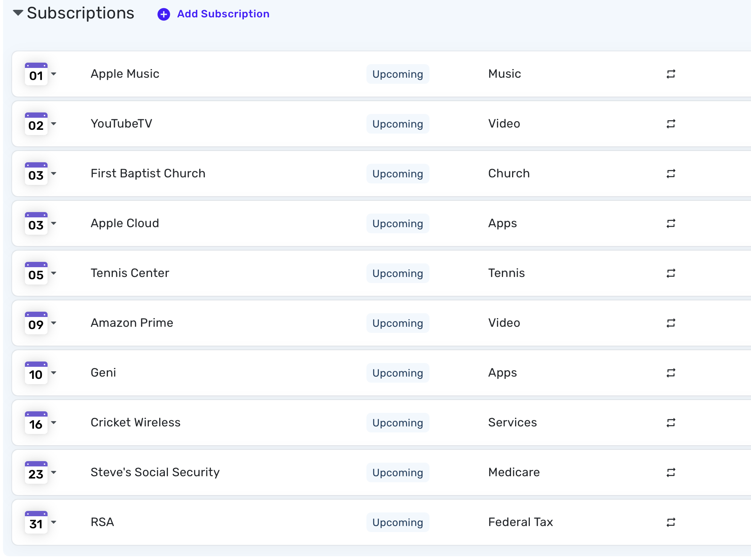Click the Apps category in Geni row
The width and height of the screenshot is (751, 560).
503,373
